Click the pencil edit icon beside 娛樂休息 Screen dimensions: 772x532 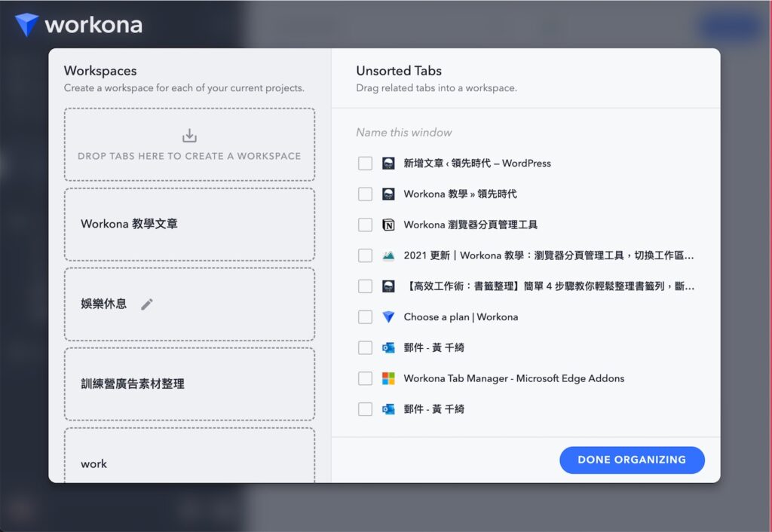tap(147, 304)
